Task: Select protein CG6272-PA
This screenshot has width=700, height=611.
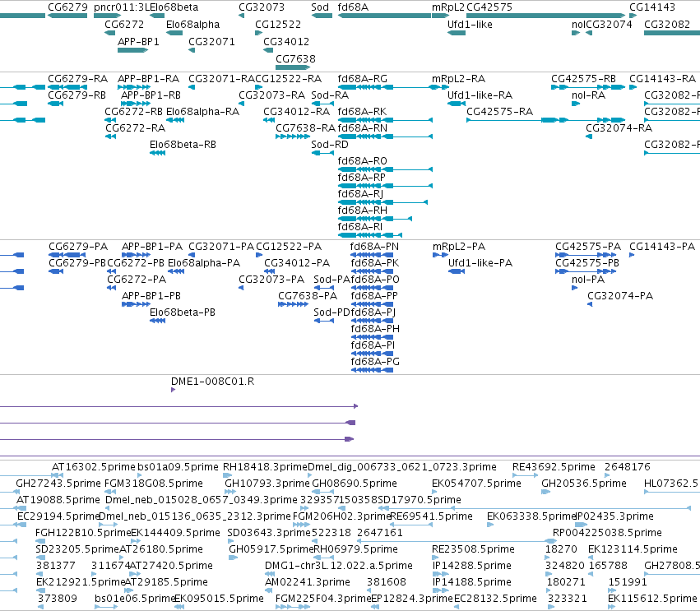Action: click(x=137, y=280)
